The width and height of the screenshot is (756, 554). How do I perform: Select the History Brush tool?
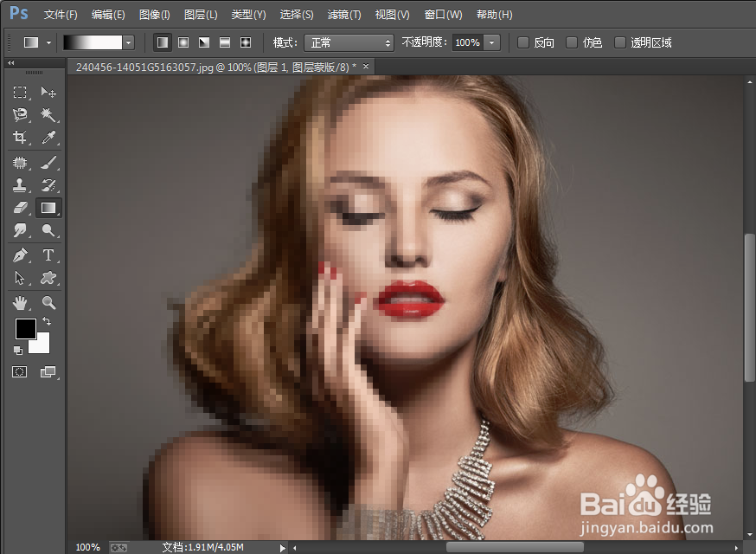pos(48,185)
